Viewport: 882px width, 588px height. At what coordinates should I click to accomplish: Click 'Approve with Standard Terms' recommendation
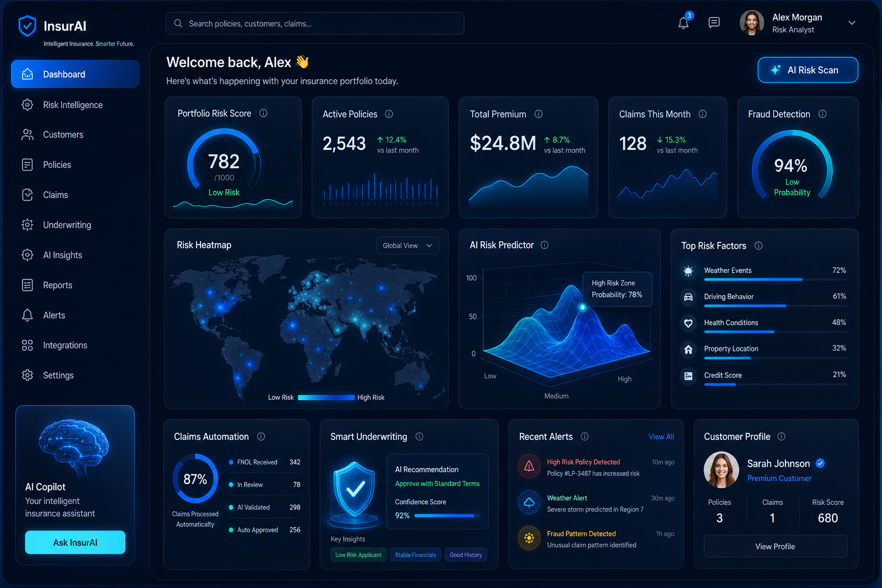coord(437,483)
